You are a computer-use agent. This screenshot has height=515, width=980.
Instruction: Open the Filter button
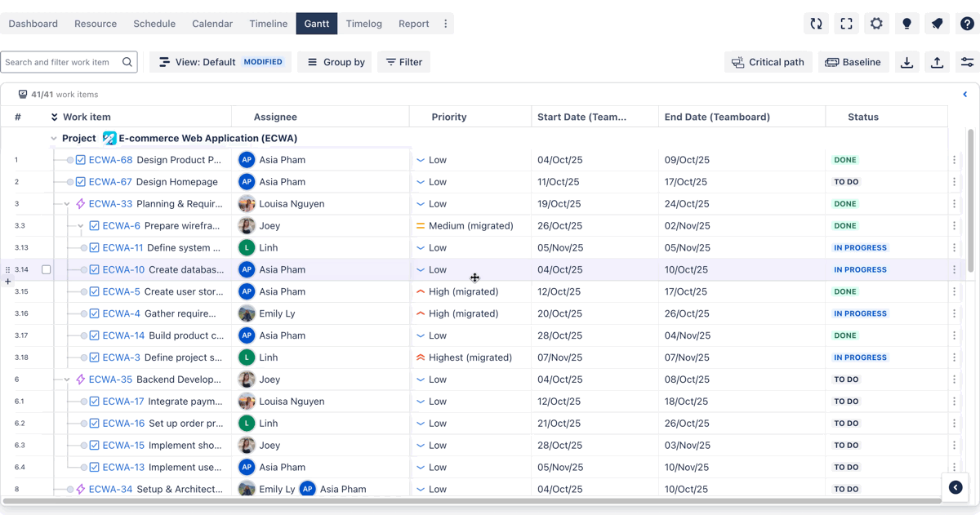[x=404, y=62]
